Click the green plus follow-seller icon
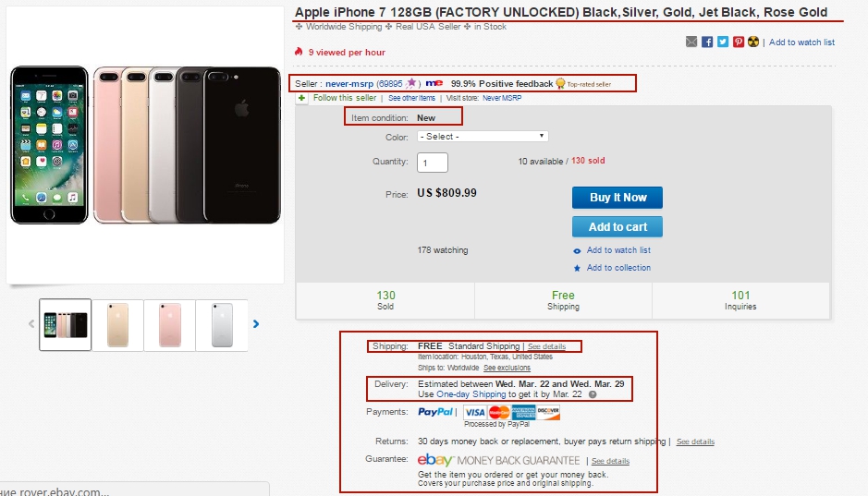 pyautogui.click(x=301, y=98)
